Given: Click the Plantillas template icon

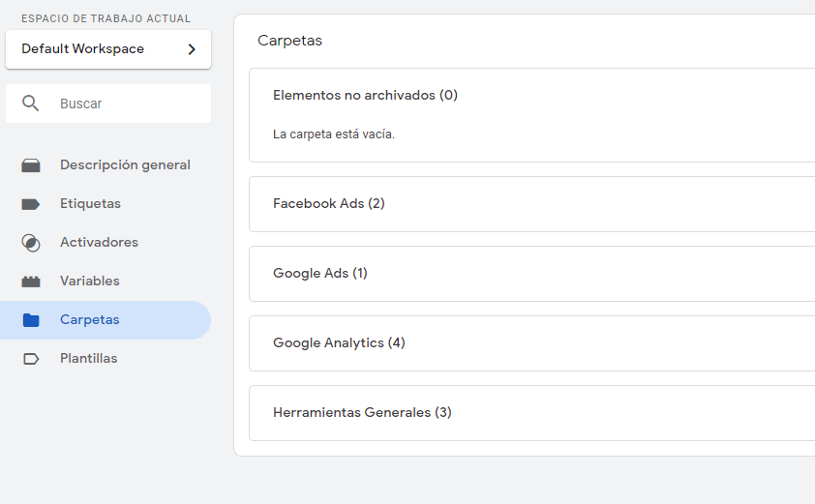Looking at the screenshot, I should click(x=31, y=359).
